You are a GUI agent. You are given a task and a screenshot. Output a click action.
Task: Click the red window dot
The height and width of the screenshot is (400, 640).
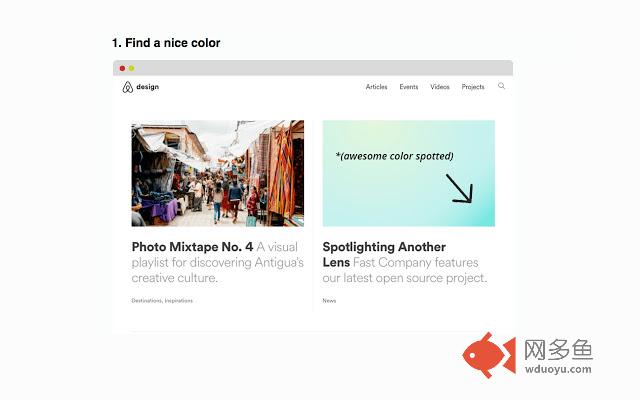[122, 68]
